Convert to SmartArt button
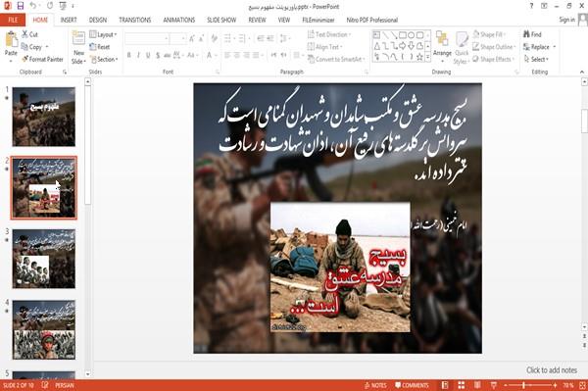588x391 pixels. tap(336, 59)
